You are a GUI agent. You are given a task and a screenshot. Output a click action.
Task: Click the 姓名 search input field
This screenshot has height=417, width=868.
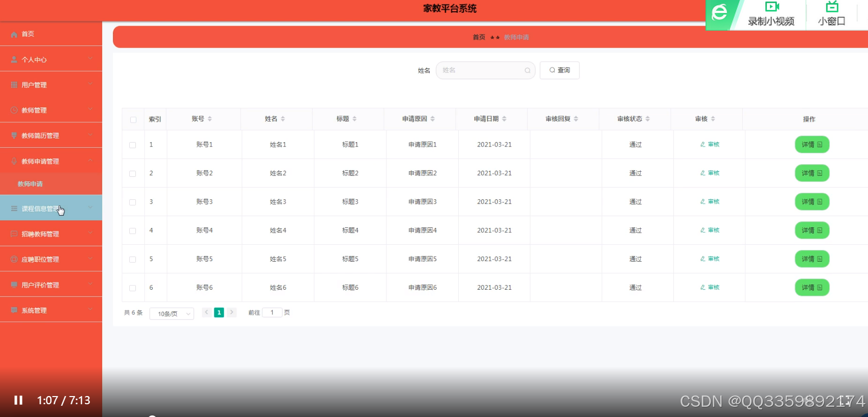point(485,71)
